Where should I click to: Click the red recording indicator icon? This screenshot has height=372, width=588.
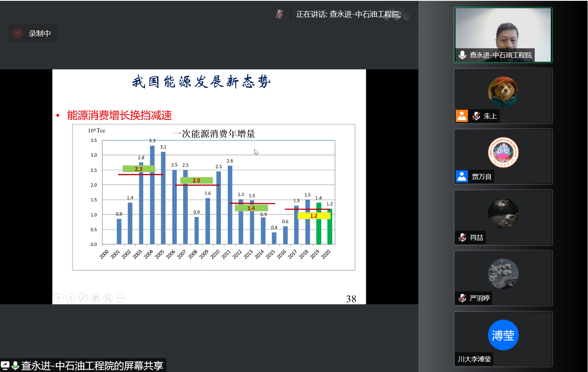[18, 33]
